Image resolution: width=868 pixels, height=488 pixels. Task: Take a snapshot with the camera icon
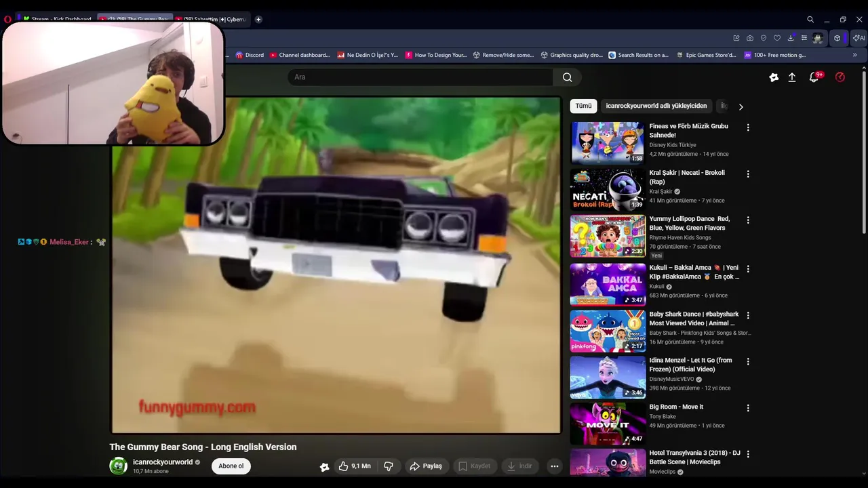pos(750,38)
